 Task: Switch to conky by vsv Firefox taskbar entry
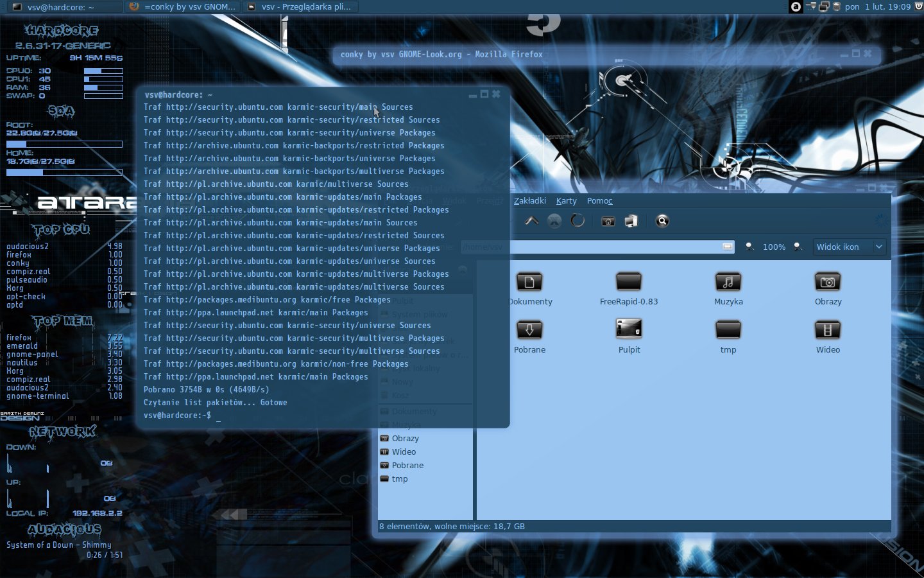click(x=183, y=7)
